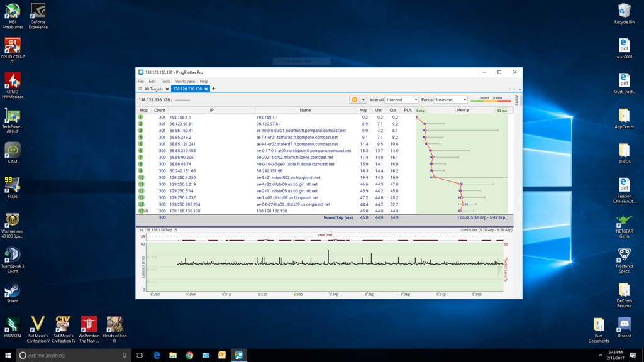The height and width of the screenshot is (362, 644).
Task: Open the Focus dropdown showing 5 minutes
Action: click(x=450, y=100)
